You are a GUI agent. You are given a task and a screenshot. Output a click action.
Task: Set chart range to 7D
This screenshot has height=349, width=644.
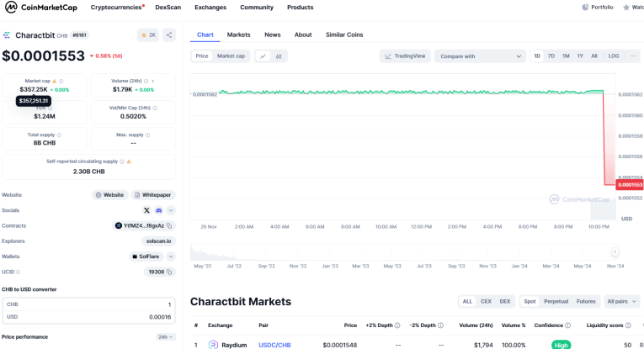[551, 56]
